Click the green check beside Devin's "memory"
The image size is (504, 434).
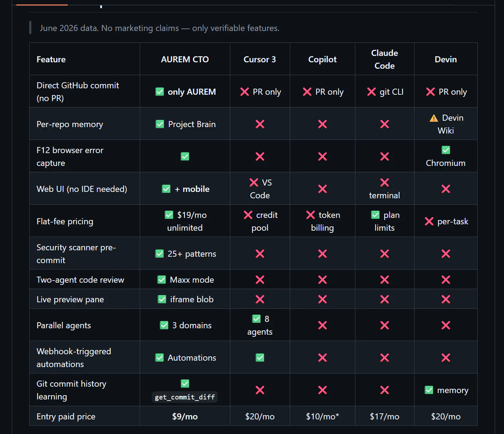tap(429, 391)
